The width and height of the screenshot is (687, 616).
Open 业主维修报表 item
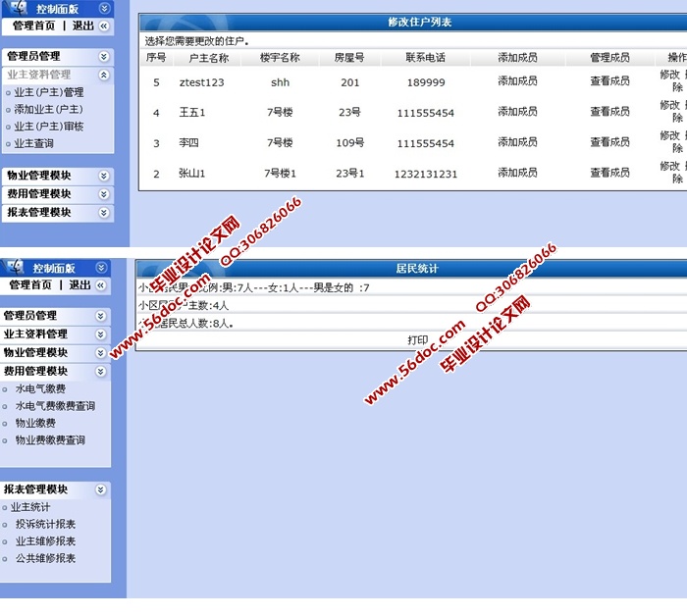pyautogui.click(x=45, y=541)
